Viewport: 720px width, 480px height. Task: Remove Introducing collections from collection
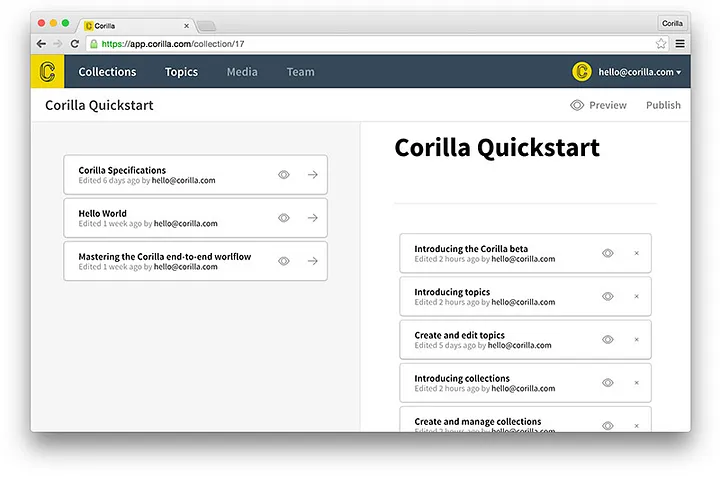coord(636,383)
